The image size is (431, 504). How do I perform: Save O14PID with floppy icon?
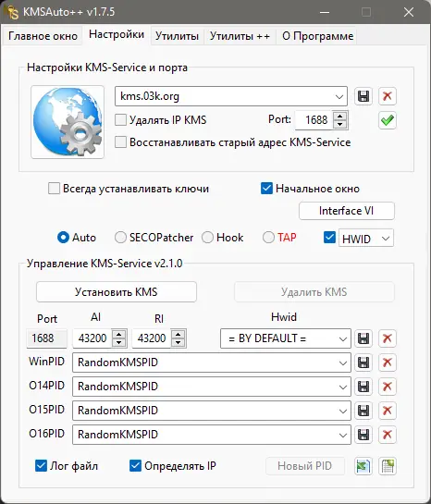click(363, 387)
